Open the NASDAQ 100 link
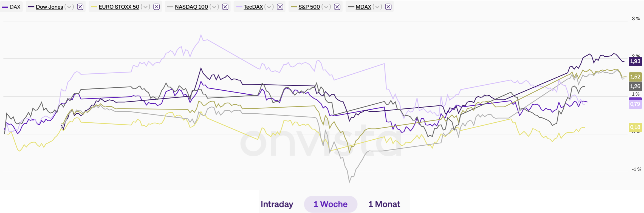The image size is (644, 213). (191, 7)
